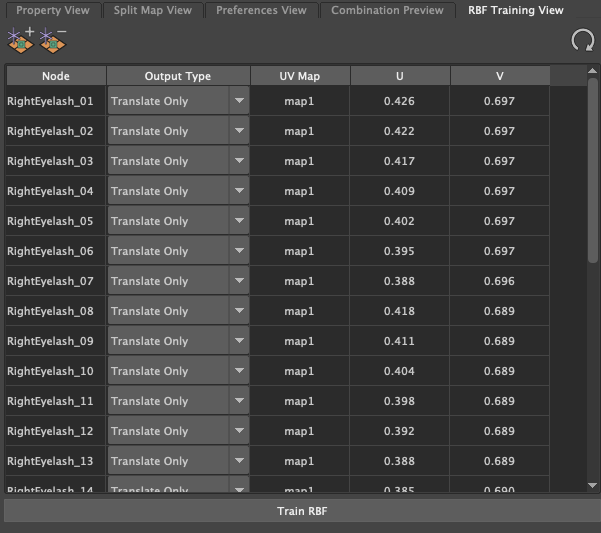Open the Combination Preview tab
Screen dimensions: 601x533
(387, 10)
